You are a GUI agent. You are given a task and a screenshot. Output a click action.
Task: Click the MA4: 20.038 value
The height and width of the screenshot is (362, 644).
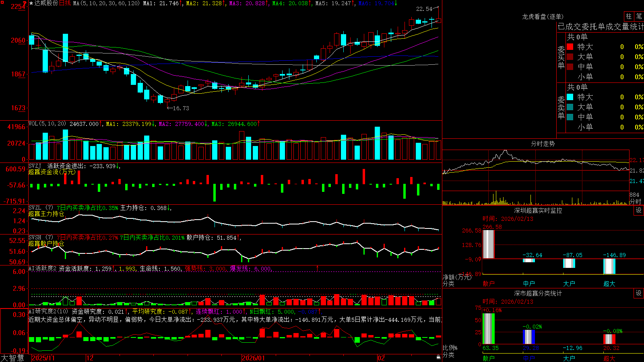point(290,3)
